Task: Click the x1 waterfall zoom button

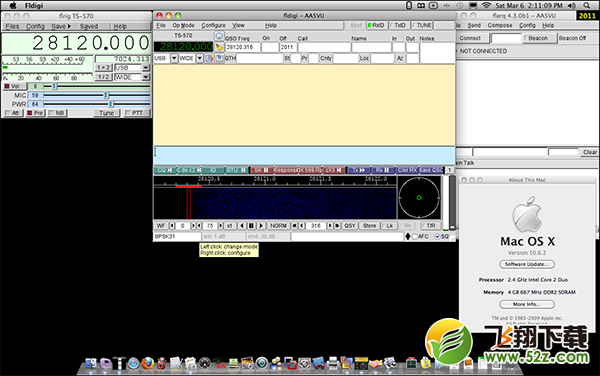Action: pyautogui.click(x=230, y=226)
